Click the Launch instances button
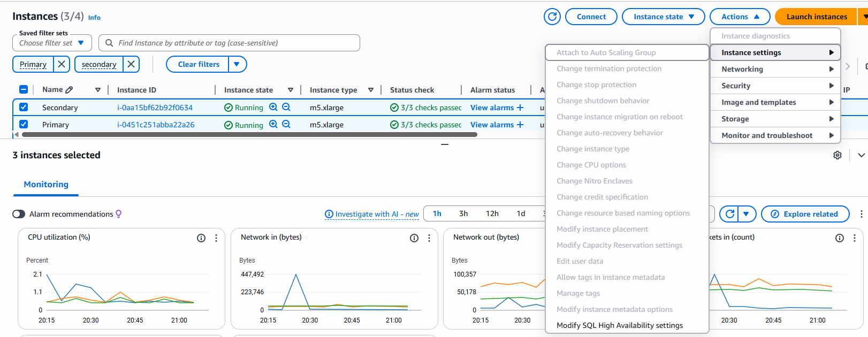This screenshot has height=337, width=868. point(816,17)
